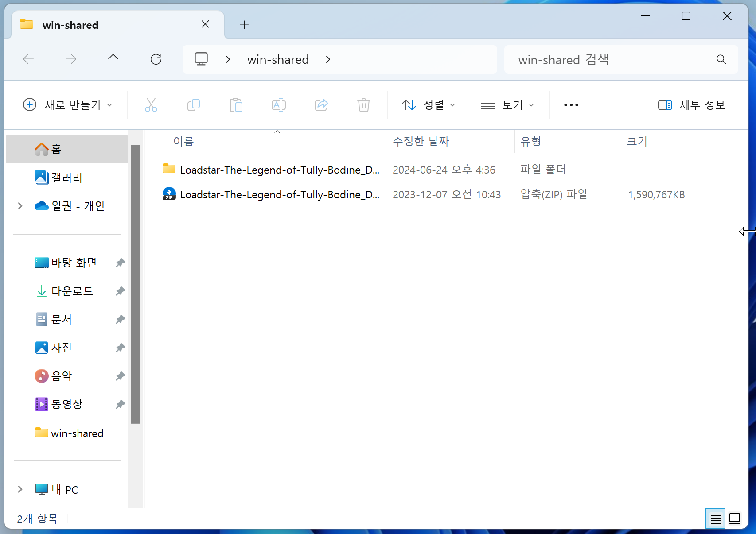Screen dimensions: 756x534
Task: Open the 새로 만들기 dropdown
Action: tap(67, 105)
